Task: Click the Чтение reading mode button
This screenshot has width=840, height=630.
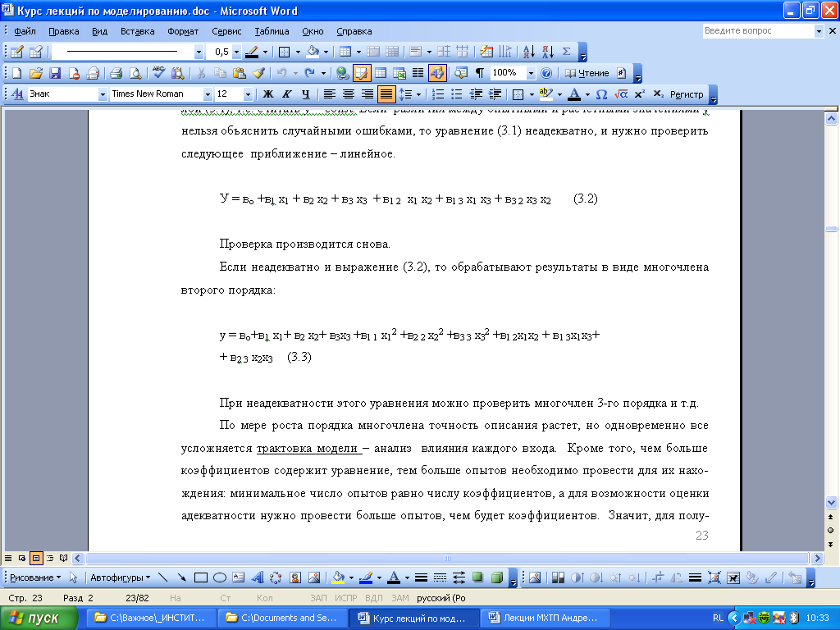Action: click(x=587, y=73)
